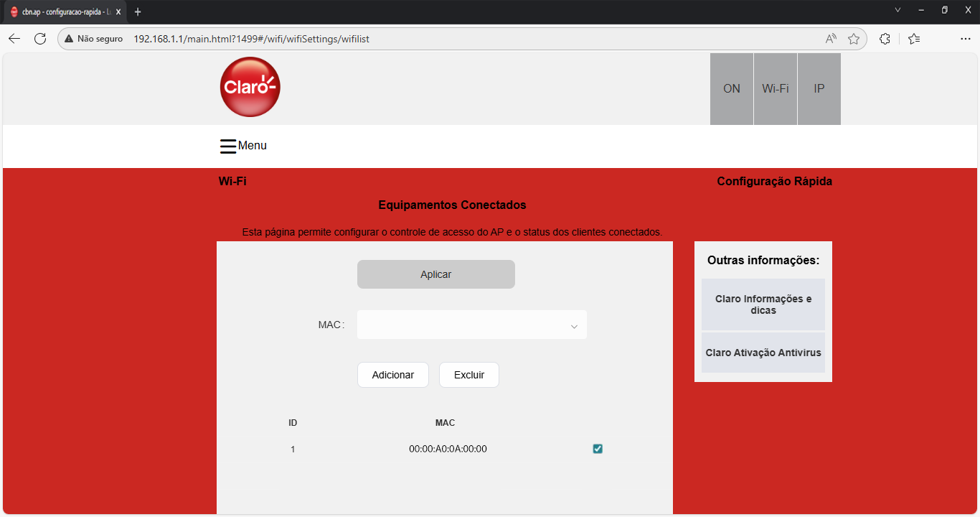Open browser settings ellipsis menu
The image size is (980, 517).
pos(965,39)
